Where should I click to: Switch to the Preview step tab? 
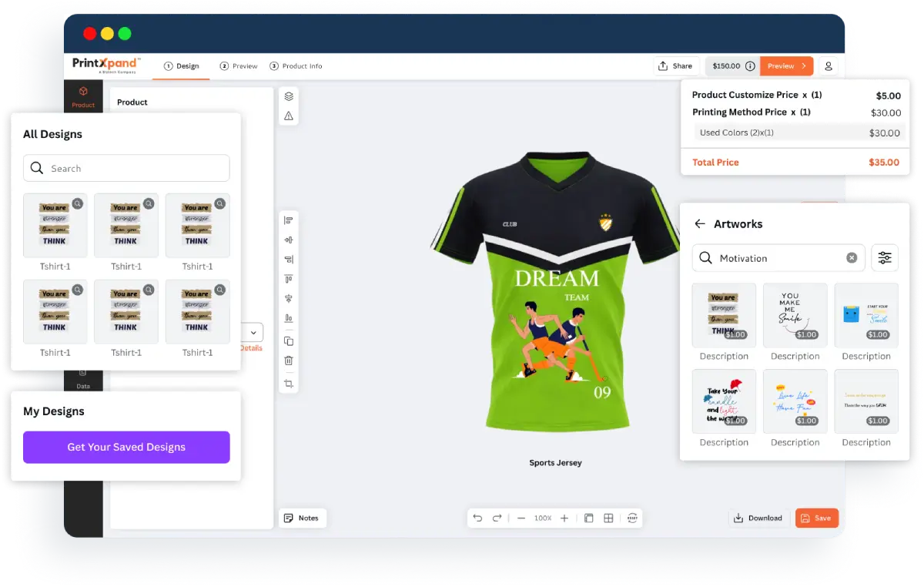pyautogui.click(x=239, y=66)
